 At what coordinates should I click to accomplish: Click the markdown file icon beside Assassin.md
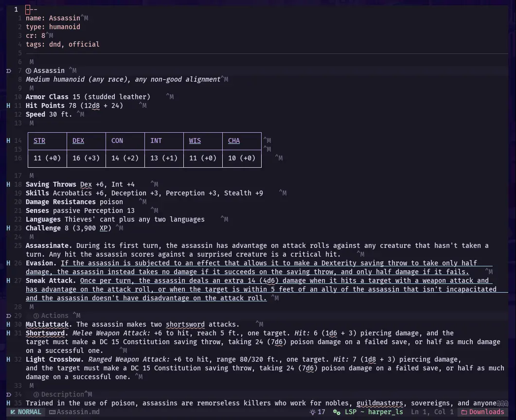(52, 412)
